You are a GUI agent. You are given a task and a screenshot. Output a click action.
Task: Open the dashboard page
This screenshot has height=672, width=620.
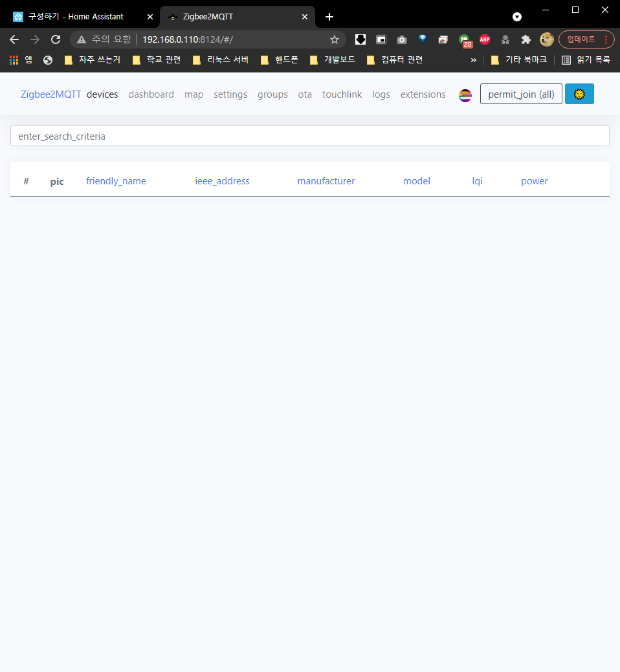point(151,94)
